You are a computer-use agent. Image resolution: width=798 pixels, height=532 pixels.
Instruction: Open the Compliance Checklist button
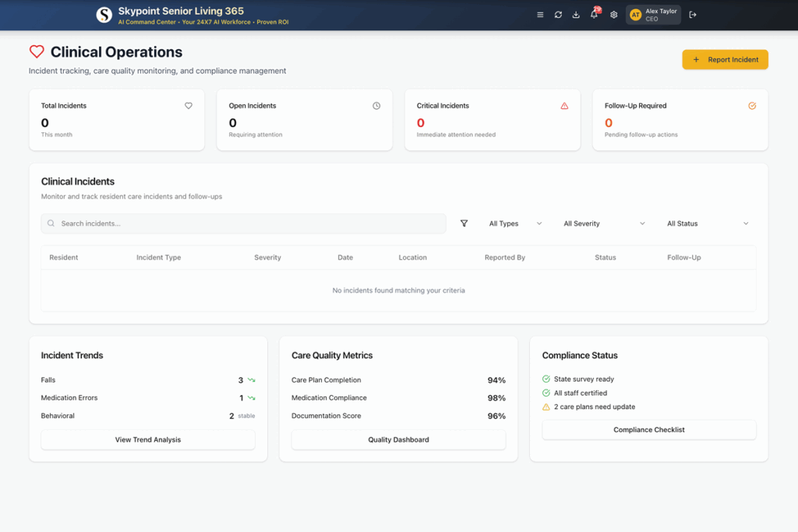tap(649, 430)
